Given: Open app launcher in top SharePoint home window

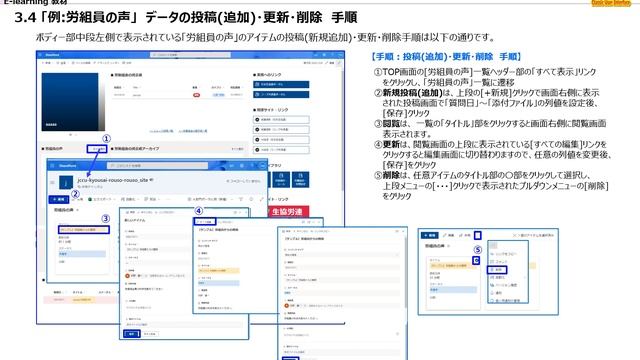Looking at the screenshot, I should pos(40,55).
